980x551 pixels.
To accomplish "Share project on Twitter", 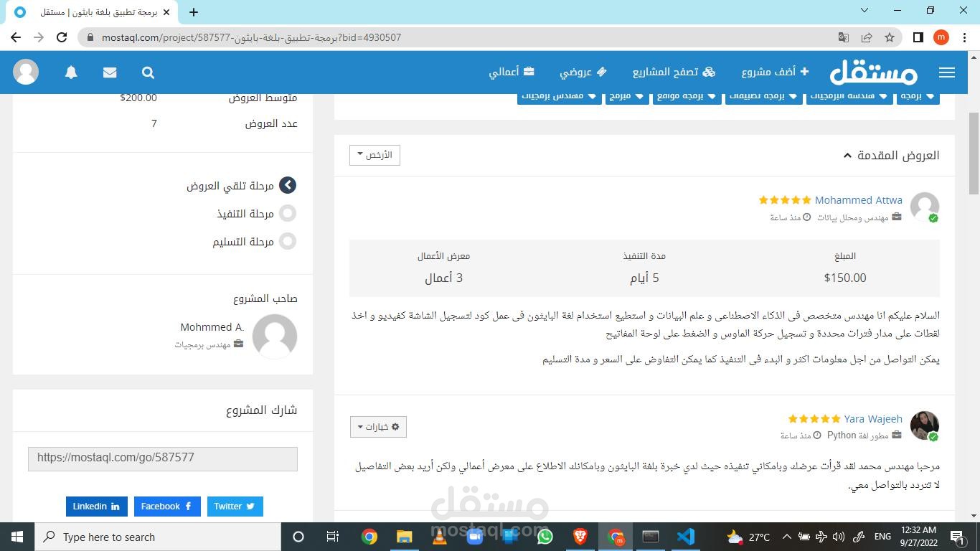I will tap(235, 507).
